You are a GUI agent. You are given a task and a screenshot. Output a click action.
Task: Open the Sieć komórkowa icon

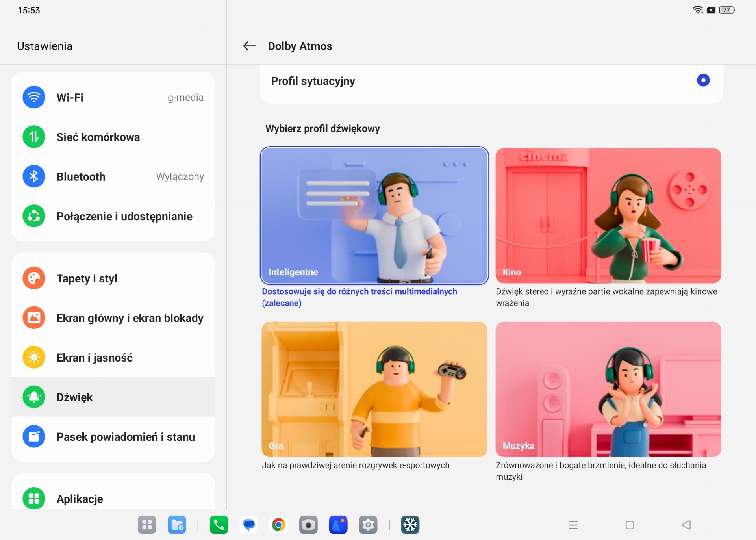click(34, 137)
